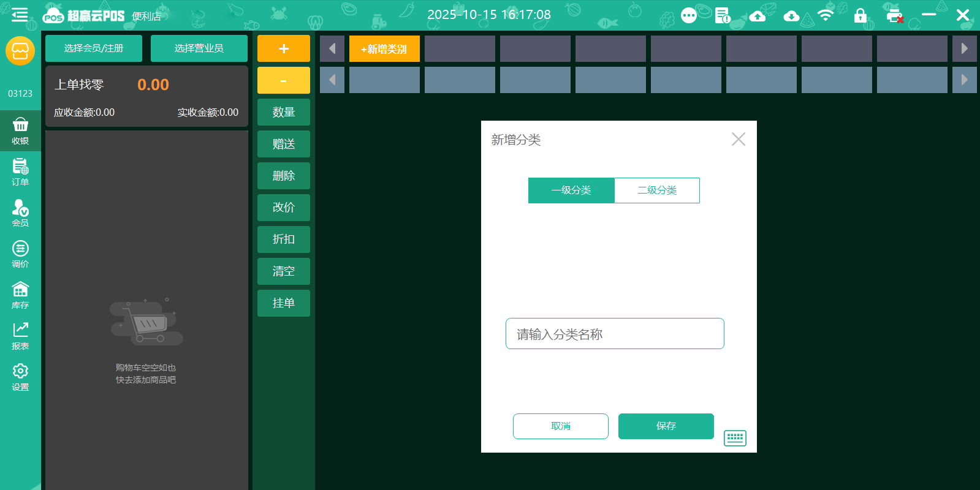Lock the screen with the padlock icon
Viewport: 980px width, 490px height.
[860, 15]
